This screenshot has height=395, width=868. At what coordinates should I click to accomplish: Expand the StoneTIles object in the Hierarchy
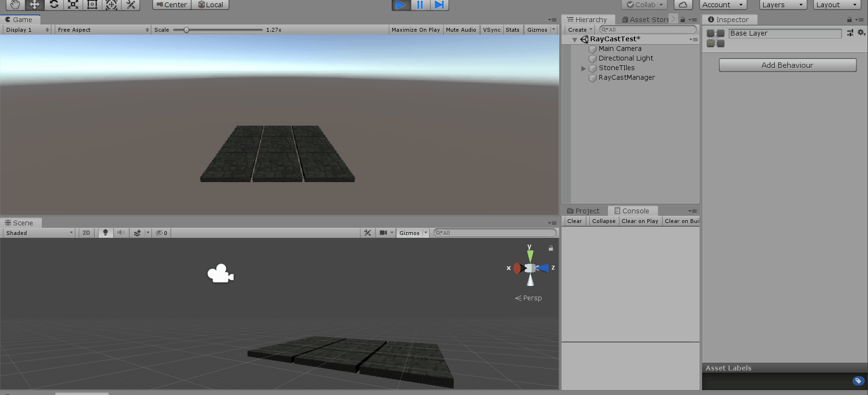click(583, 68)
